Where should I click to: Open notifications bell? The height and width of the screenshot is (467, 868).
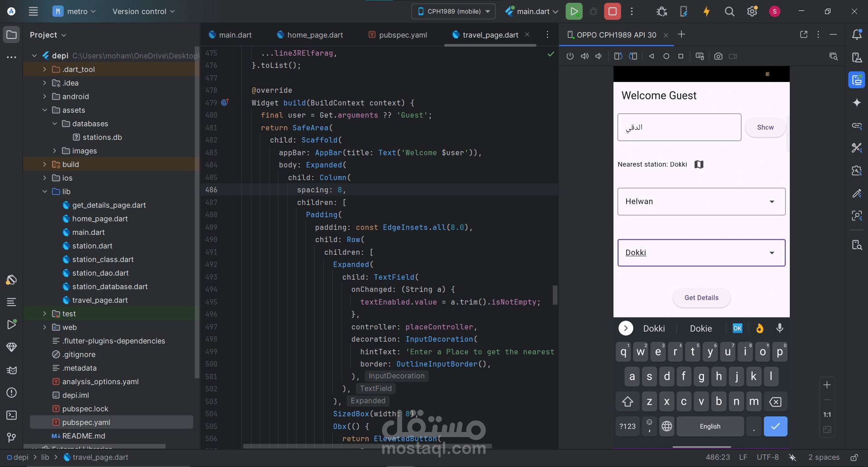coord(857,34)
